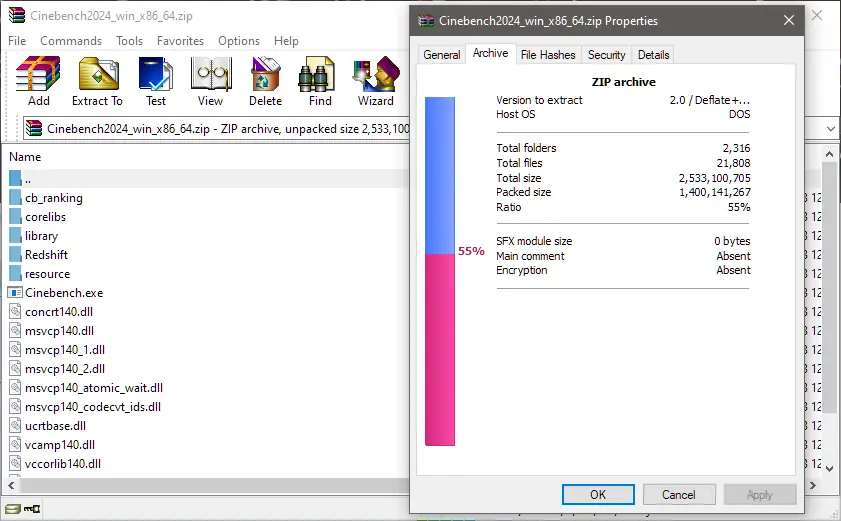The height and width of the screenshot is (521, 841).
Task: Switch to the Security tab
Action: coord(606,55)
